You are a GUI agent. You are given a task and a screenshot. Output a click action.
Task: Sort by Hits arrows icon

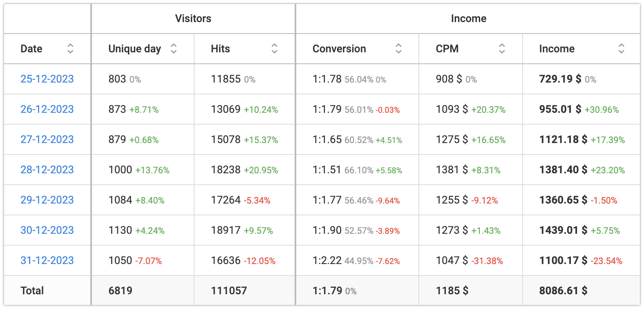coord(275,49)
